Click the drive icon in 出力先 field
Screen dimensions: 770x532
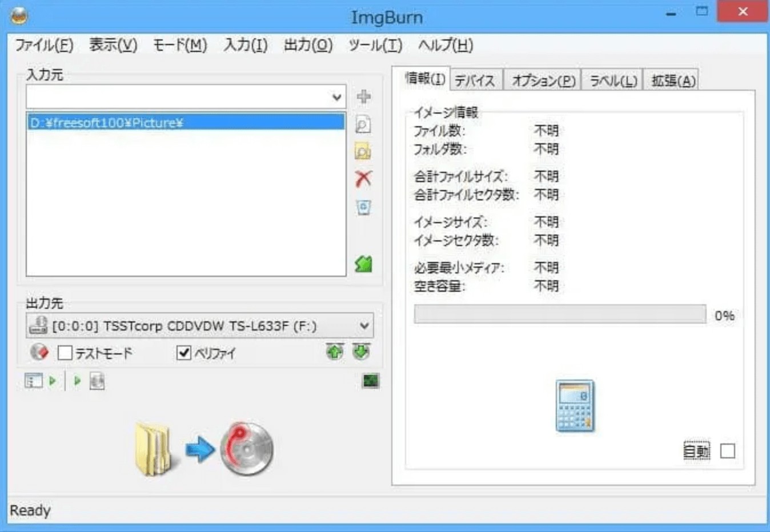tap(39, 326)
